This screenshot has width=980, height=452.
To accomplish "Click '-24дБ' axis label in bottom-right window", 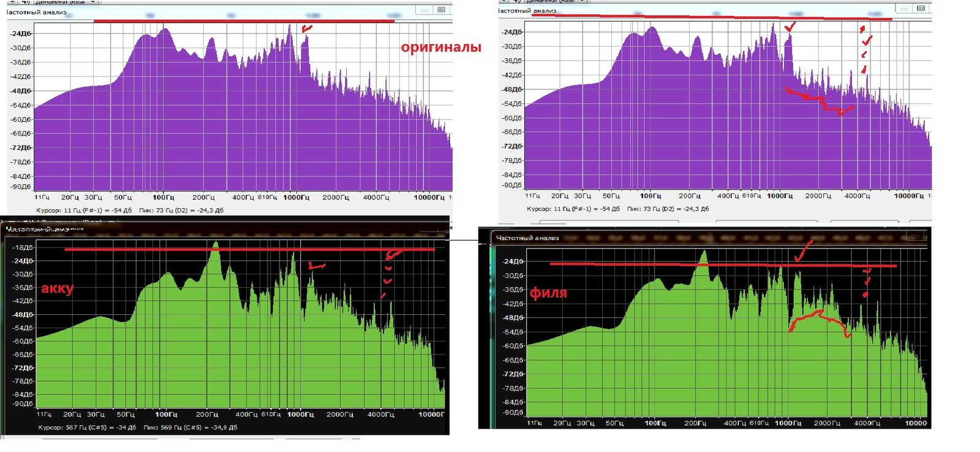I will pyautogui.click(x=513, y=262).
